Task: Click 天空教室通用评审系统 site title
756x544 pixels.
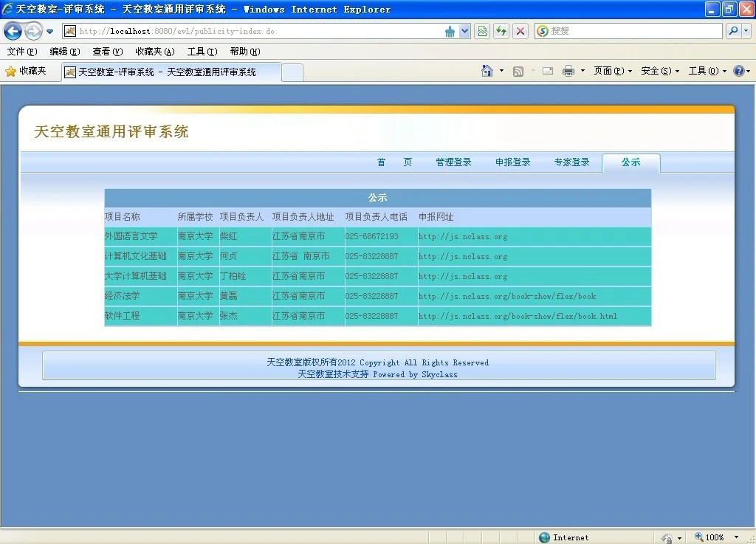Action: tap(111, 131)
